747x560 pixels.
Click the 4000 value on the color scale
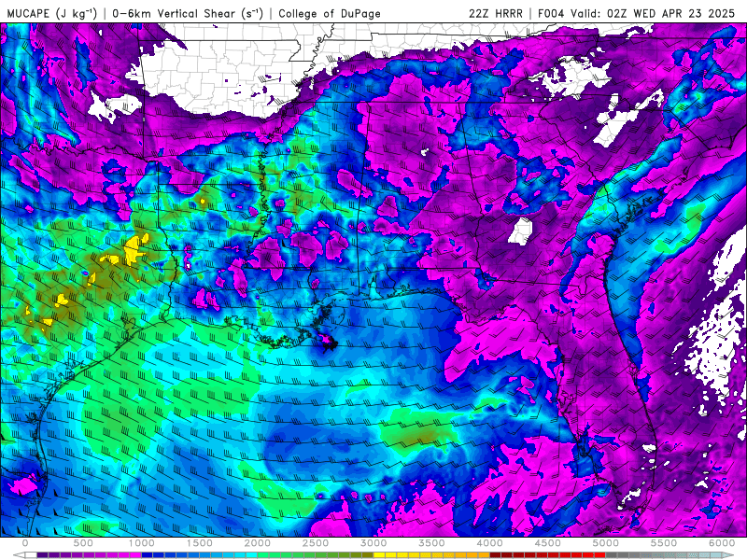click(489, 543)
